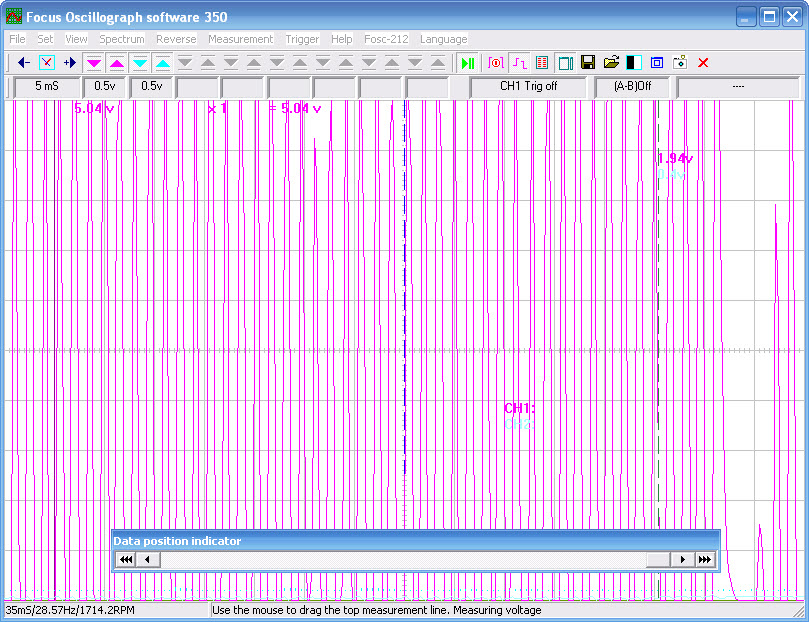Viewport: 809px width, 622px height.
Task: Click the blue left-arrow timebase icon
Action: pyautogui.click(x=24, y=63)
